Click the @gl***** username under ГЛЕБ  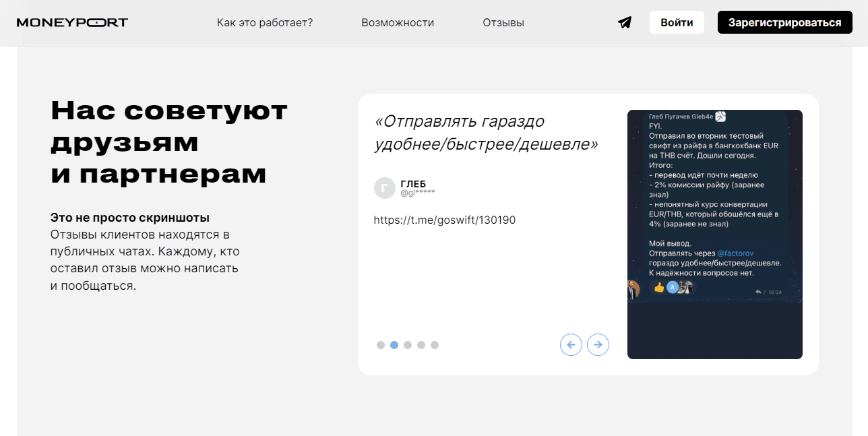[x=418, y=193]
